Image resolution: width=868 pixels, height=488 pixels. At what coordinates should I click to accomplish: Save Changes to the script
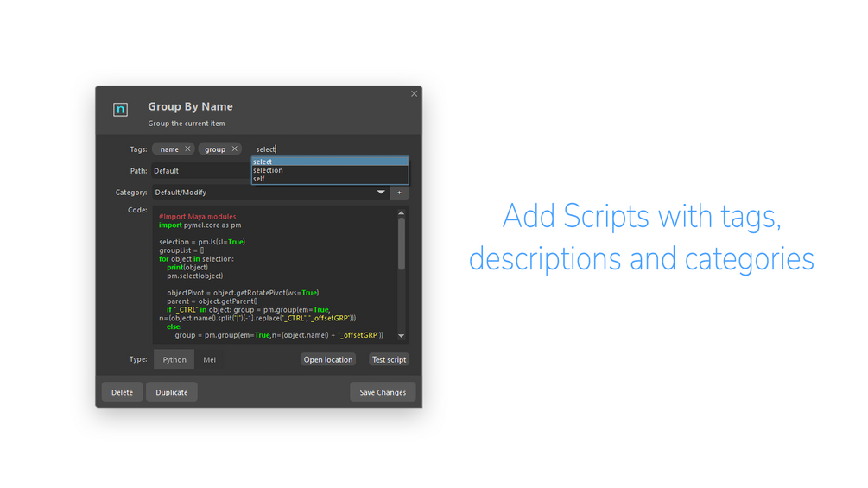[x=383, y=392]
